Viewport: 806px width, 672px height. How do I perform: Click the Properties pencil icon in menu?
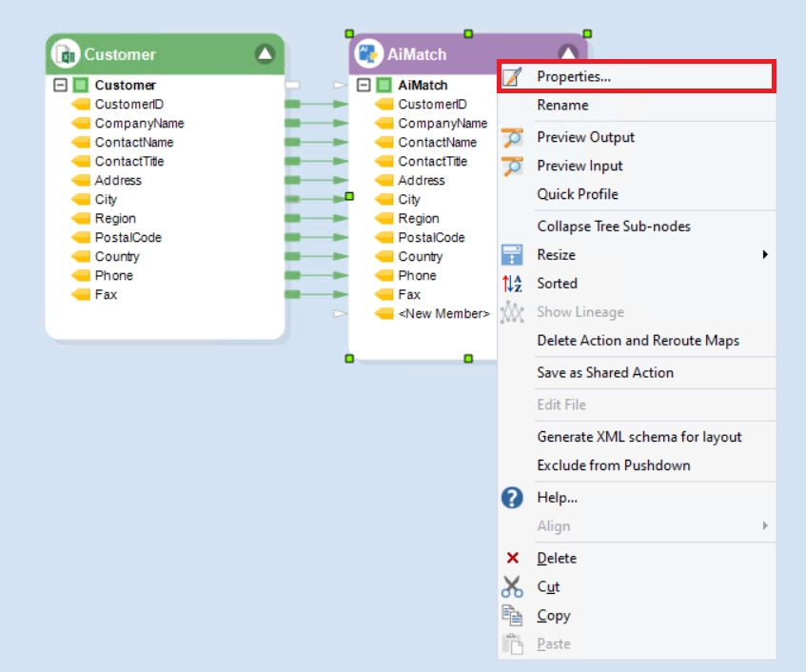tap(512, 77)
